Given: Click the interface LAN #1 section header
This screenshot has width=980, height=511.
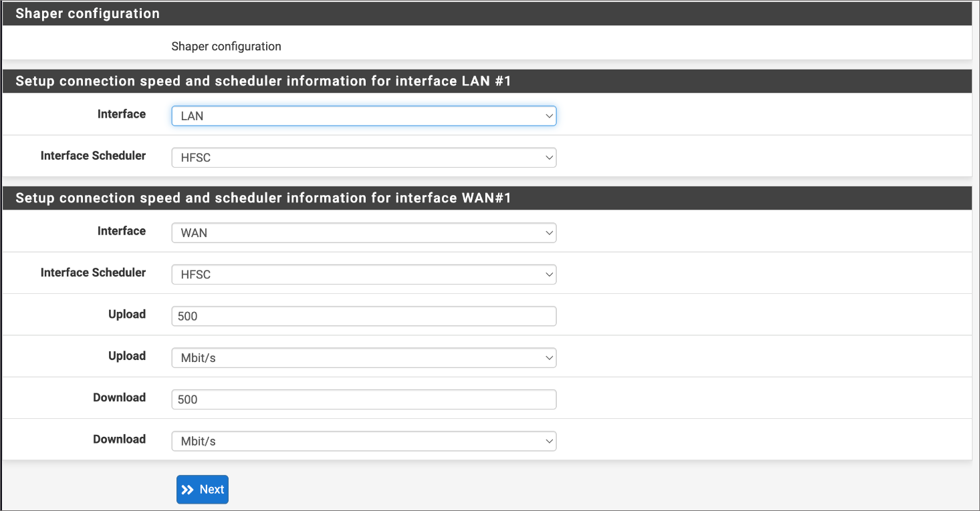Looking at the screenshot, I should tap(487, 81).
